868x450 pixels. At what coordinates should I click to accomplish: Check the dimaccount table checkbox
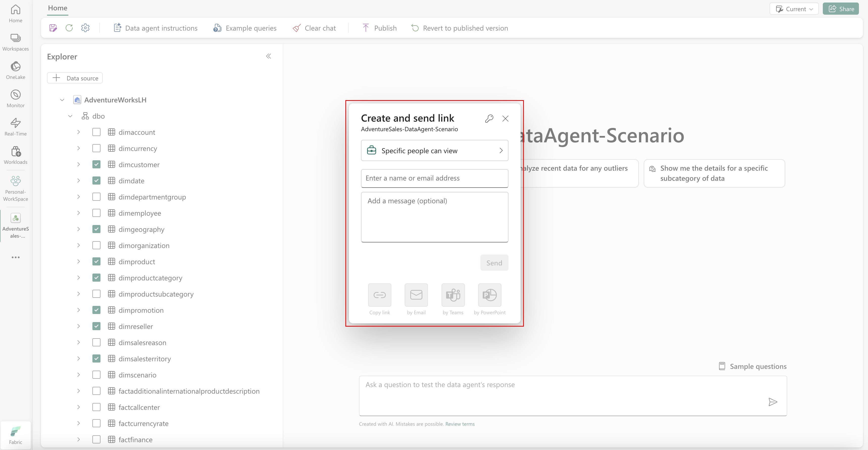(x=96, y=132)
